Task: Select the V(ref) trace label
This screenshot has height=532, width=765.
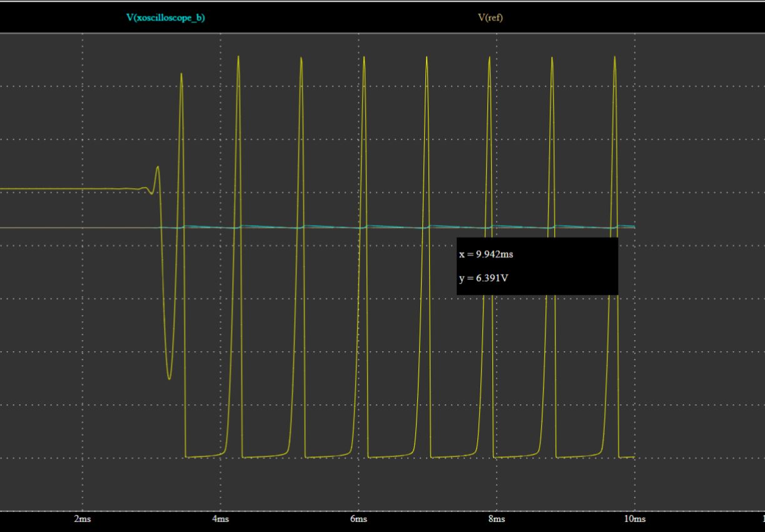Action: click(x=492, y=18)
